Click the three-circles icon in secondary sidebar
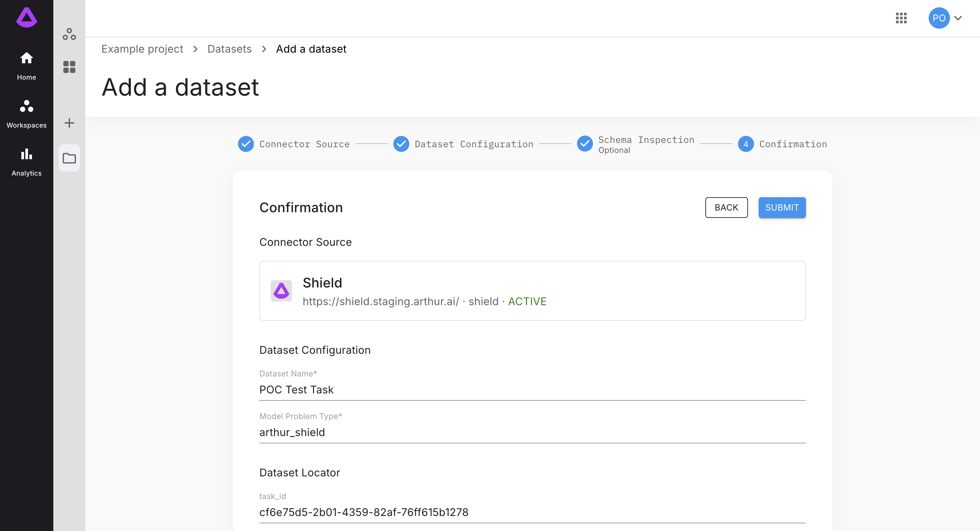Viewport: 980px width, 531px height. point(69,34)
